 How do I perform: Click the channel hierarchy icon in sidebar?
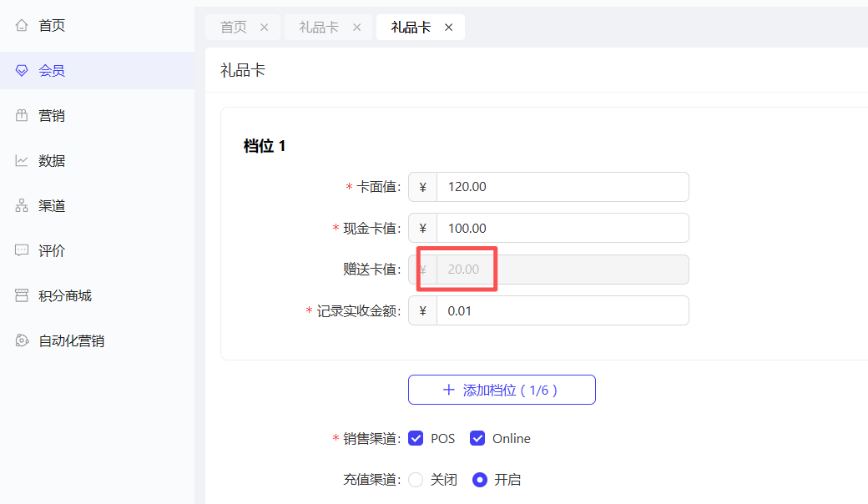22,206
